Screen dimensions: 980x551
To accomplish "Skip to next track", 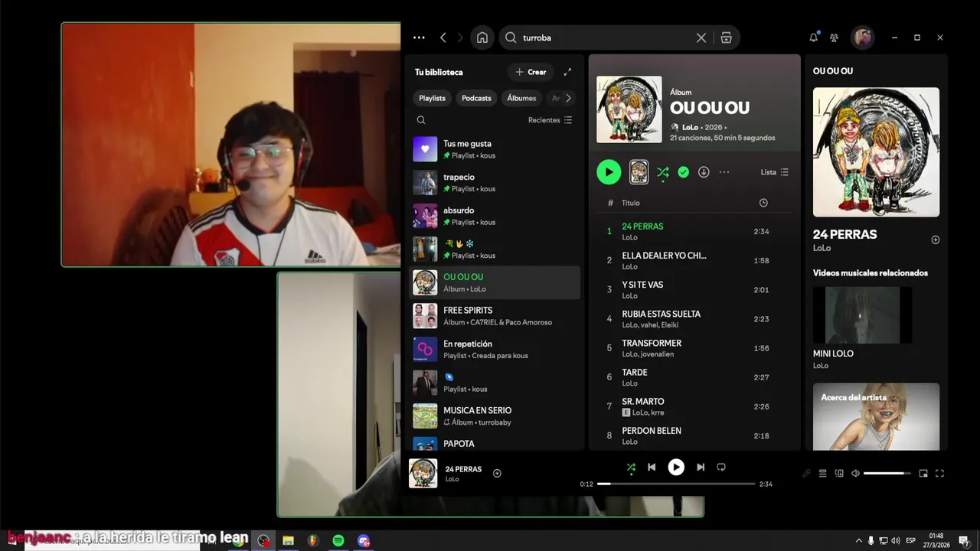I will pos(701,467).
